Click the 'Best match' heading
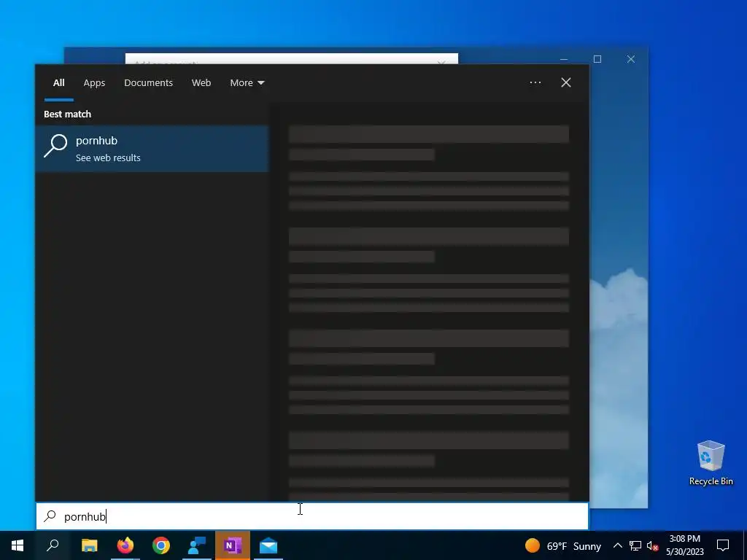The height and width of the screenshot is (560, 747). (x=67, y=114)
